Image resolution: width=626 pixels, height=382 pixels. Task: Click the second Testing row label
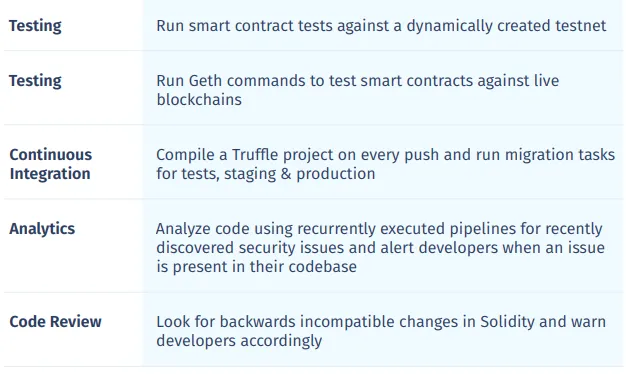click(35, 81)
